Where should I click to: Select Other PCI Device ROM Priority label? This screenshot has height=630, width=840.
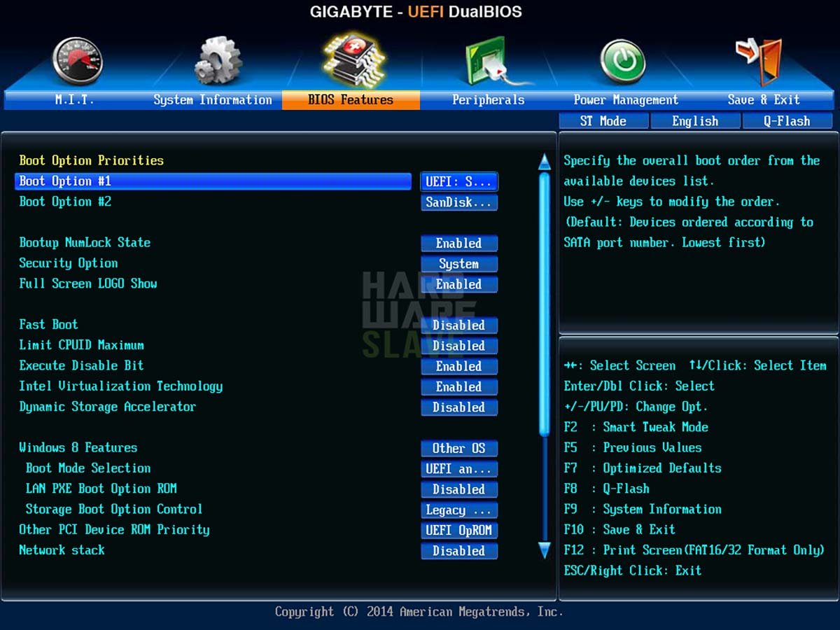pos(114,530)
